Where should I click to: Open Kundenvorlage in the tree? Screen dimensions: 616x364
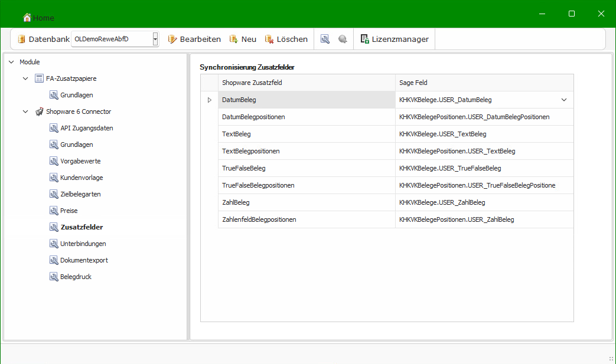(82, 178)
